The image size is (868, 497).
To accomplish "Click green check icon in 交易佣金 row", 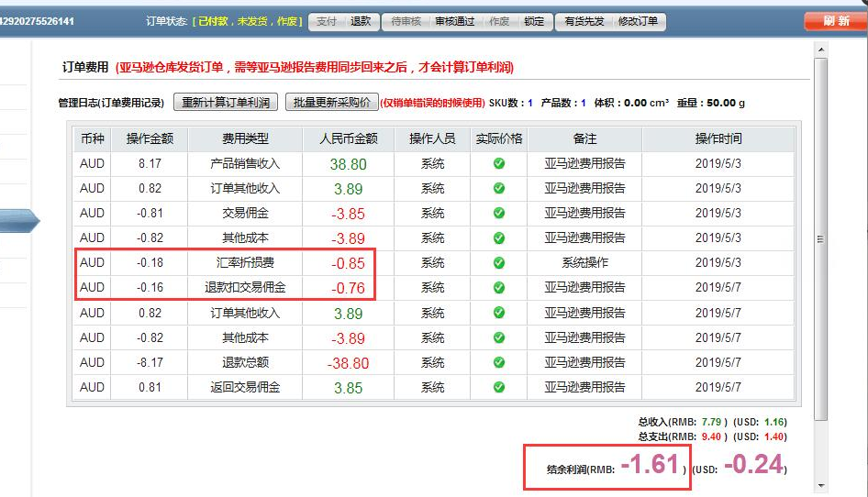I will click(x=499, y=213).
